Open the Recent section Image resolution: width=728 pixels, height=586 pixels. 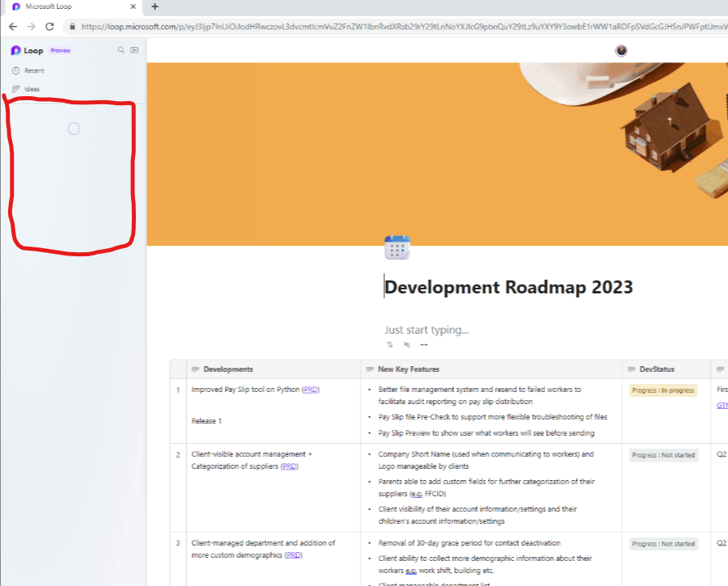click(28, 70)
